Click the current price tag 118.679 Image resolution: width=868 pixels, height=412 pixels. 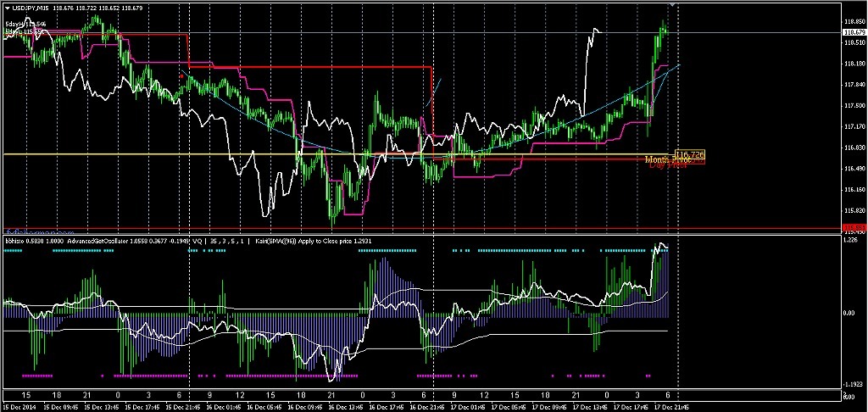[x=854, y=33]
